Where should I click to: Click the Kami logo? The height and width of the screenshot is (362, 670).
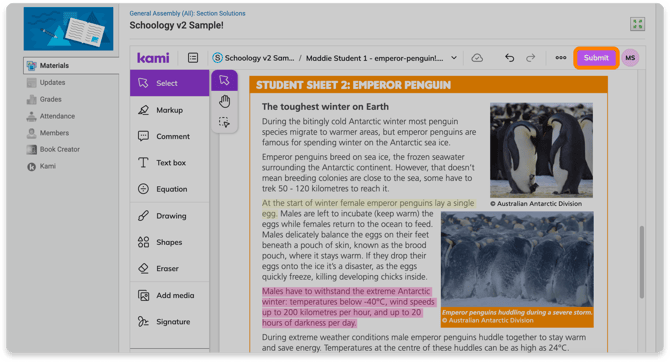coord(153,58)
